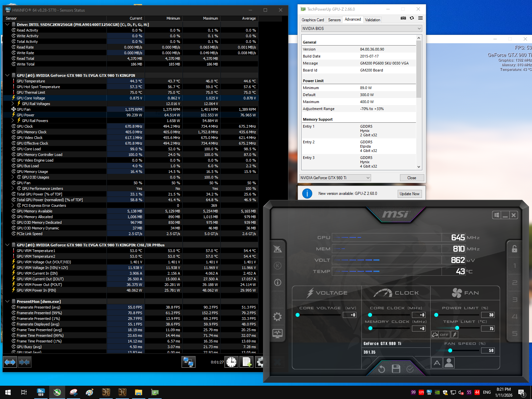The image size is (532, 399).
Task: Click the user-defined fan curve icon
Action: coord(449,362)
